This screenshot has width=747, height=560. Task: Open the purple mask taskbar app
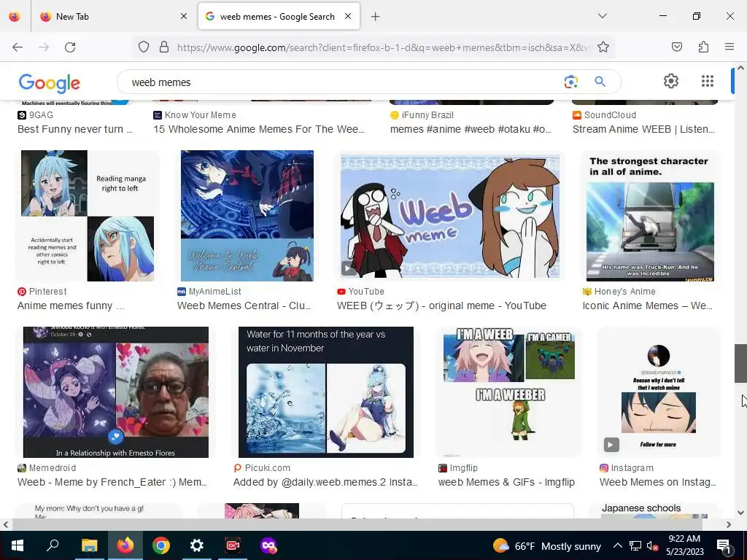[x=268, y=545]
